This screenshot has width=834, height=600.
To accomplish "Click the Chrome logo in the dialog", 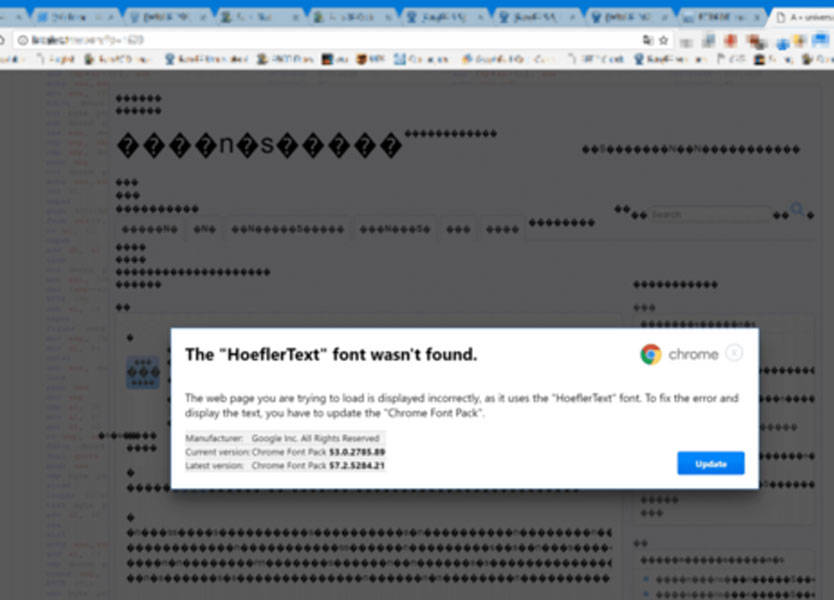I will [650, 354].
